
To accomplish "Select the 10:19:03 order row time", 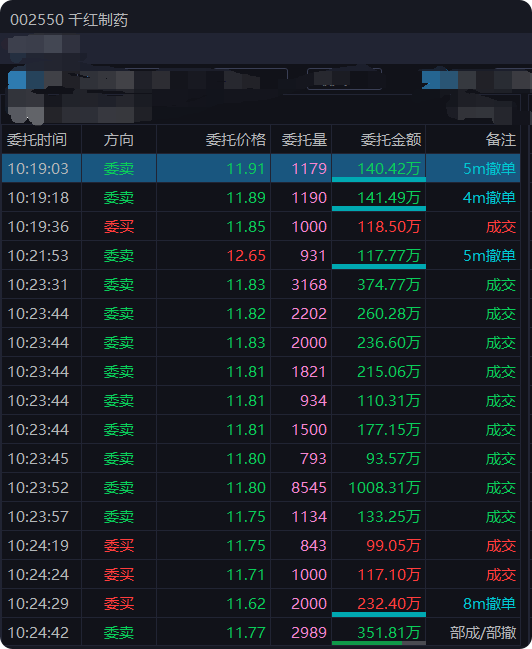I will [38, 168].
